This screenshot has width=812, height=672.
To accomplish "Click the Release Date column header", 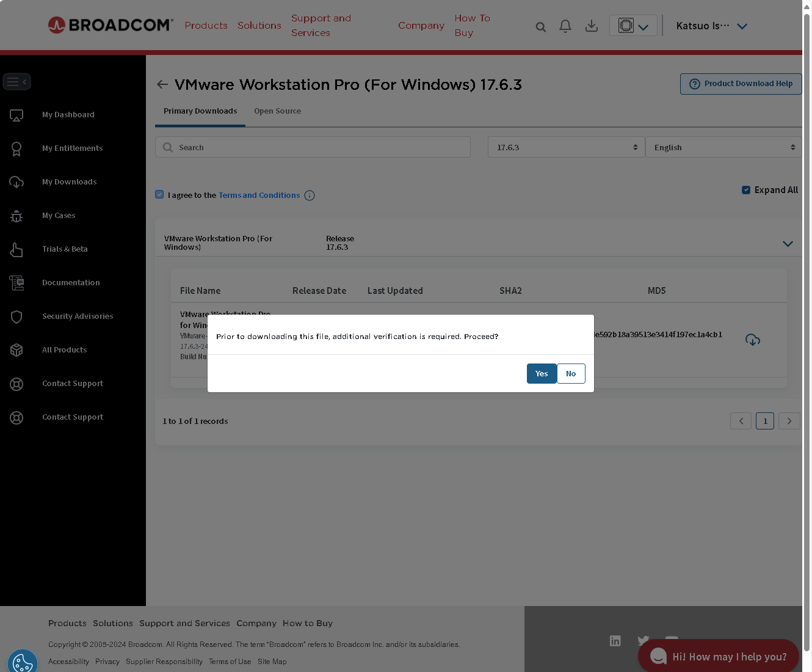I will [319, 291].
